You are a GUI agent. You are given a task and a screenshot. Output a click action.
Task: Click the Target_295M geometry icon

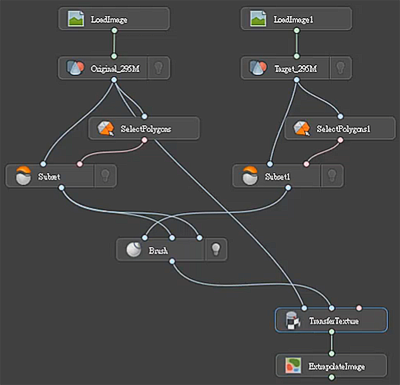258,68
